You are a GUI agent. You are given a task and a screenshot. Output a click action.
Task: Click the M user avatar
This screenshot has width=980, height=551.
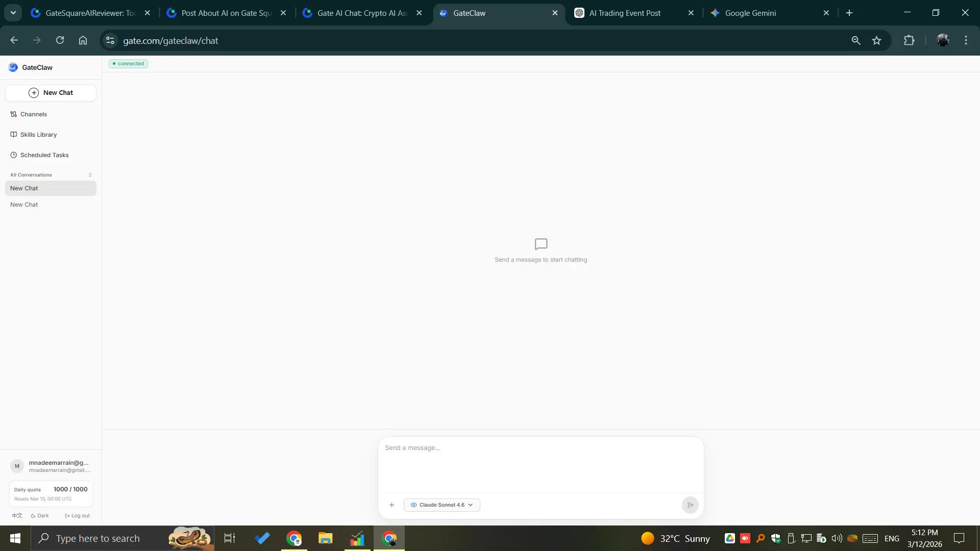coord(17,466)
